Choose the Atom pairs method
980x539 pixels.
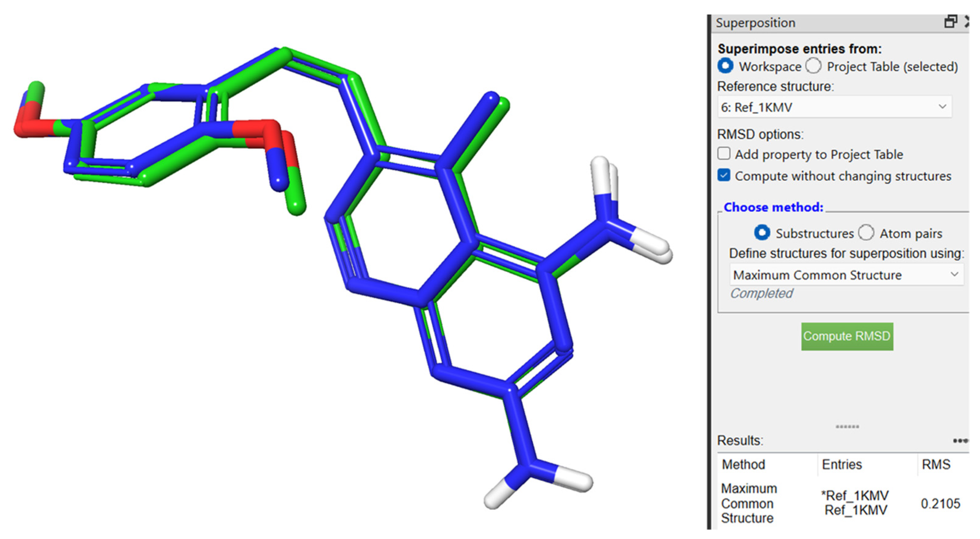pos(866,233)
